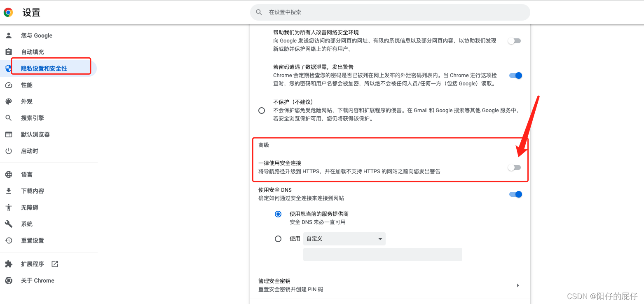Open the 自定义 DNS provider dropdown
Image resolution: width=644 pixels, height=304 pixels.
[344, 239]
